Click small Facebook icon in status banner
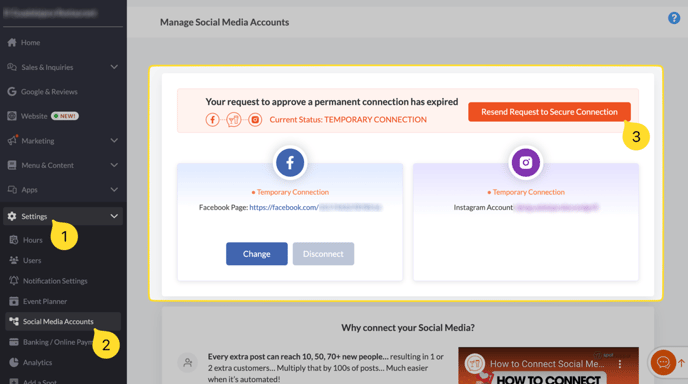Screen dimensions: 688x384 pyautogui.click(x=212, y=119)
